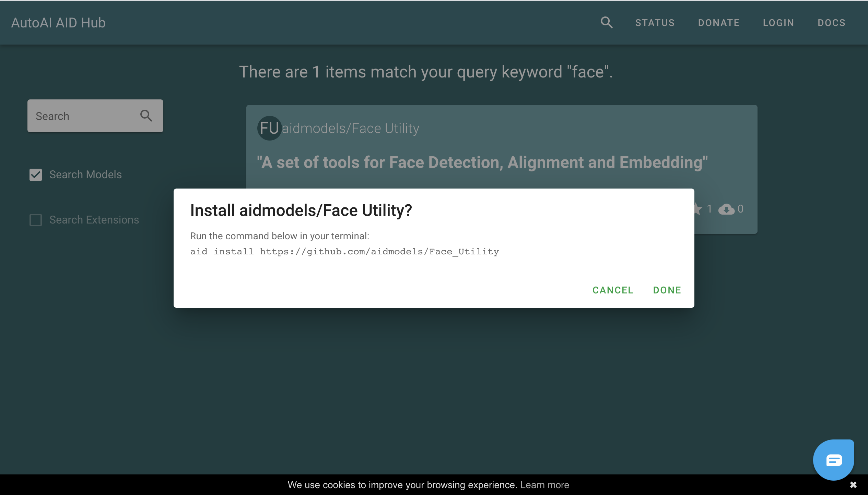Open the DOCS link in the header
868x495 pixels.
click(x=831, y=23)
